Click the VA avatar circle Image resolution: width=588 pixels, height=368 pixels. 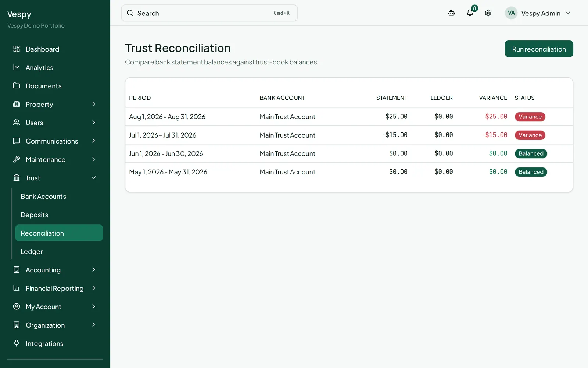[511, 13]
